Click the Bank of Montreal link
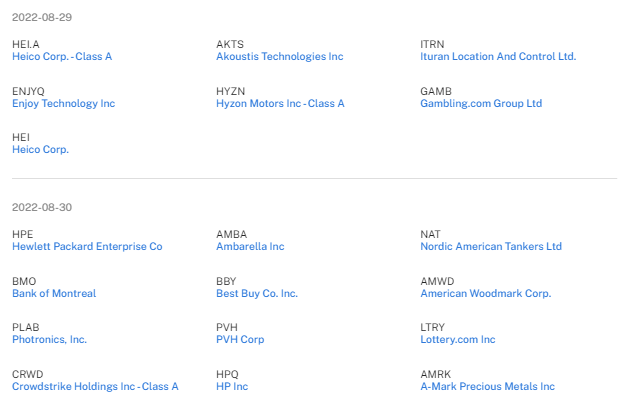630x409 pixels. coord(54,294)
